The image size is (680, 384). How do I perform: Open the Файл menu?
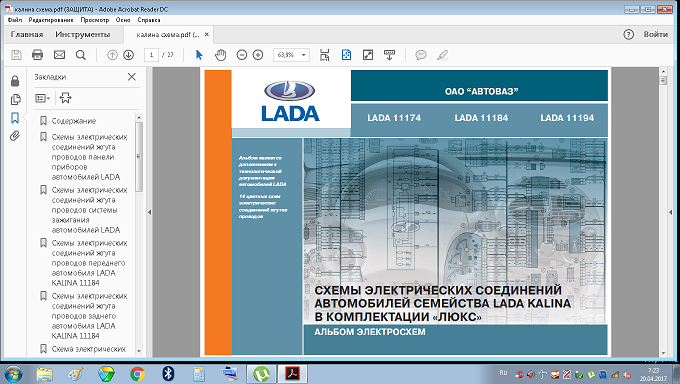[15, 20]
